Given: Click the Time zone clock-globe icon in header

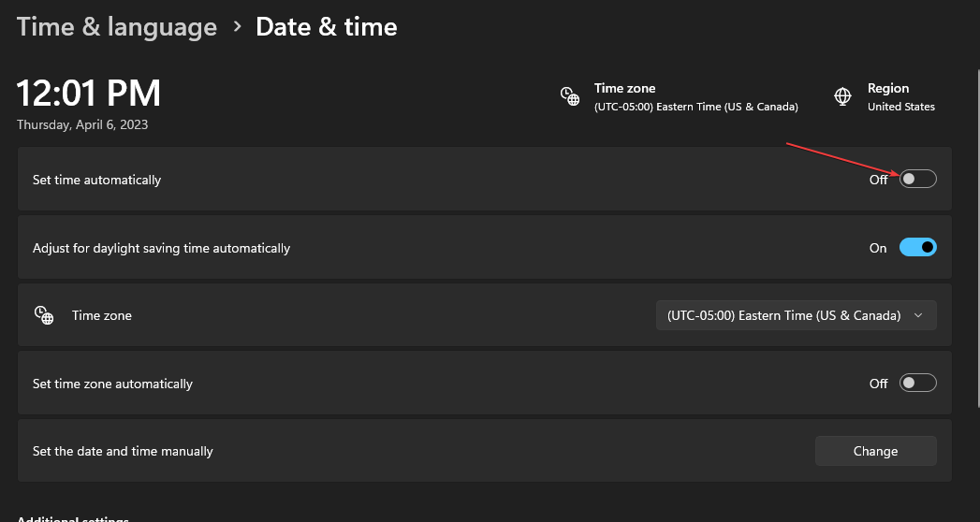Looking at the screenshot, I should tap(569, 96).
